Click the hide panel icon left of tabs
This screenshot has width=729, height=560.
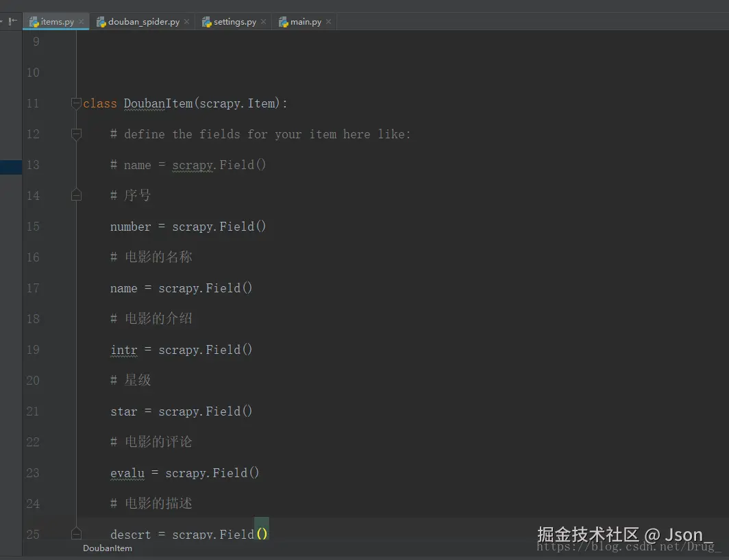(x=13, y=21)
